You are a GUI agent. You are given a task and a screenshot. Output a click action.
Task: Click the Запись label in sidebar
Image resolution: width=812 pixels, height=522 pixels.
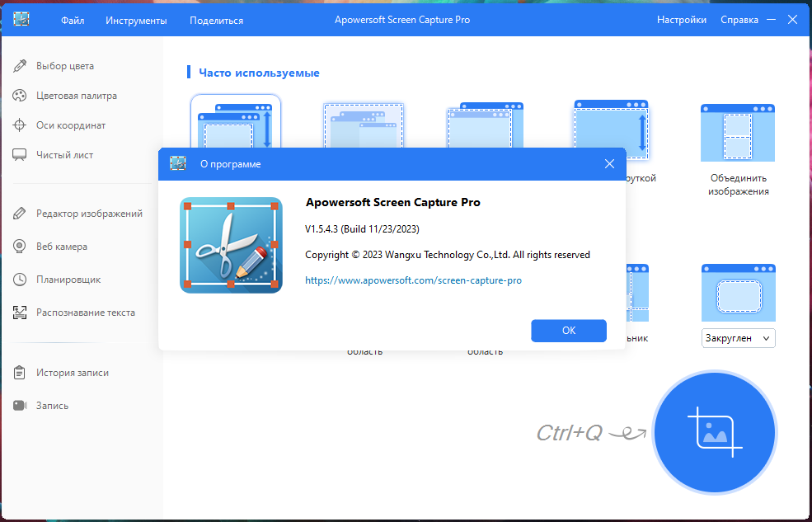click(x=52, y=406)
